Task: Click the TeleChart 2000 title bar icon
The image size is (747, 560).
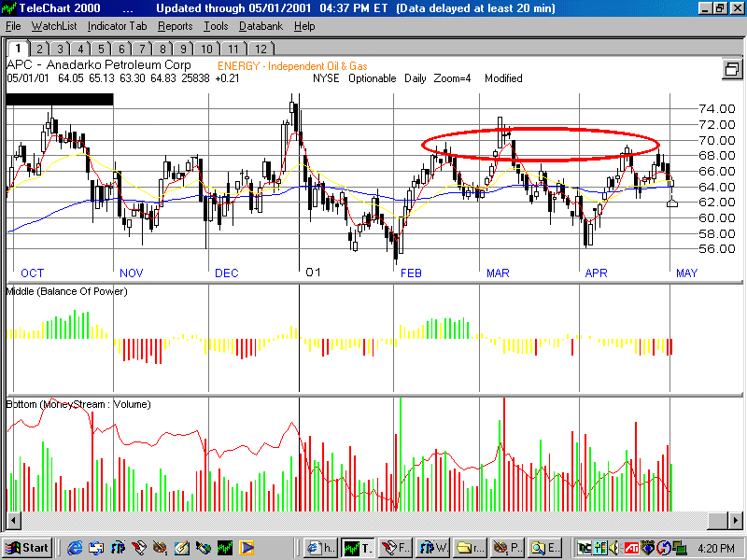Action: click(x=9, y=8)
